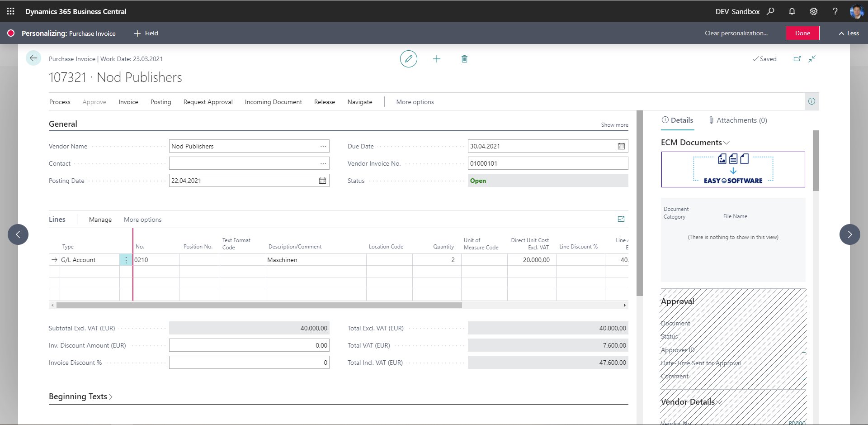Switch to Attachments (0) tab
The width and height of the screenshot is (868, 425).
[738, 120]
